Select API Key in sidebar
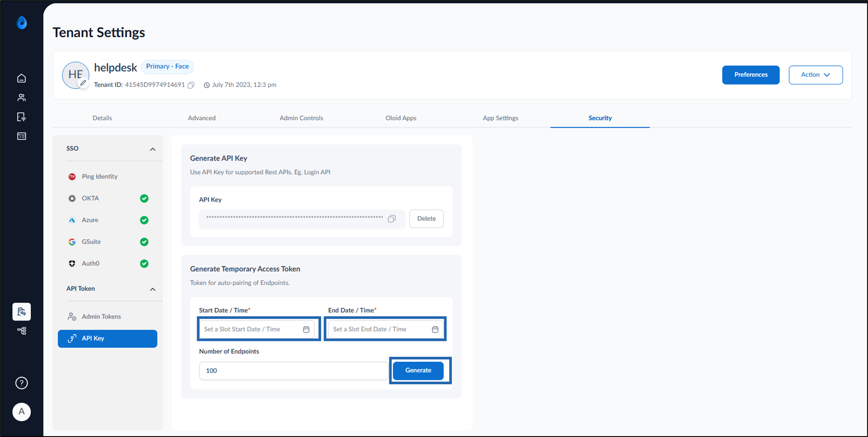The width and height of the screenshot is (868, 437). [x=107, y=339]
